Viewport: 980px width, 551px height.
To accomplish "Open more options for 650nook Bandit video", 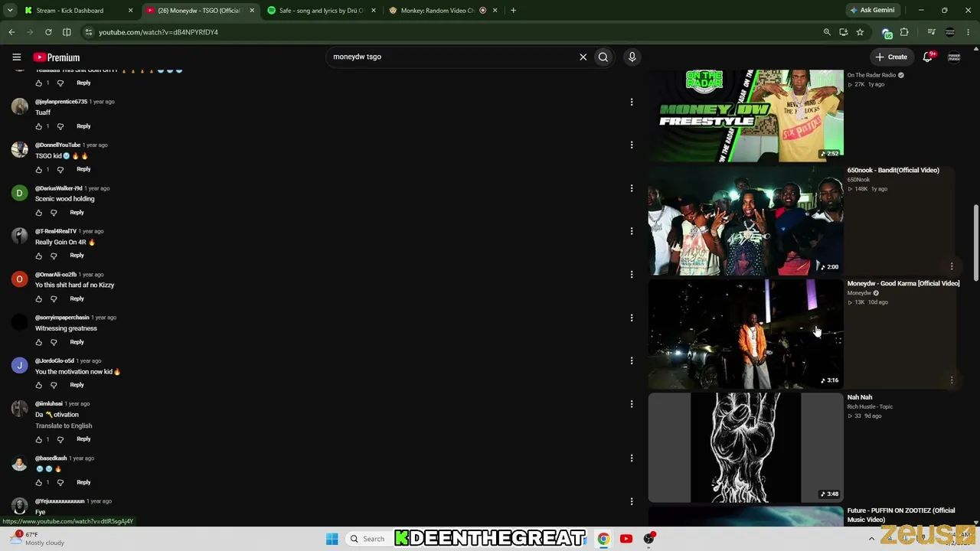I will pos(952,266).
